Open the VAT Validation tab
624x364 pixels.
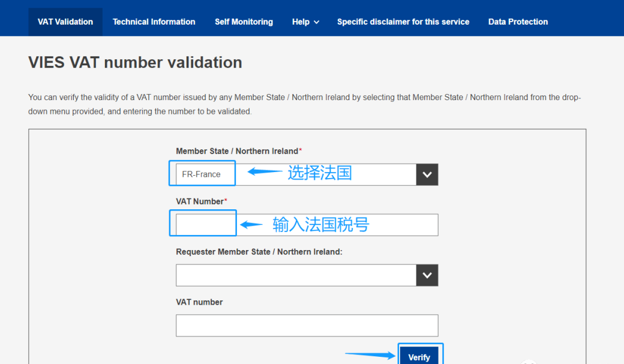click(65, 22)
